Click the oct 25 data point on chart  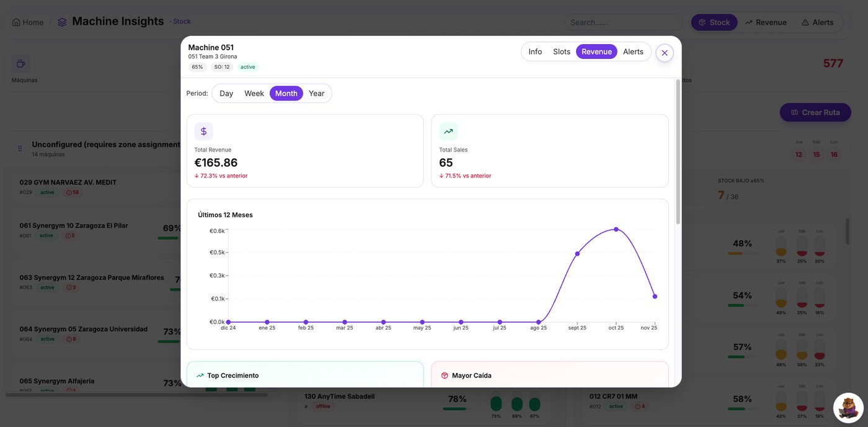click(616, 230)
